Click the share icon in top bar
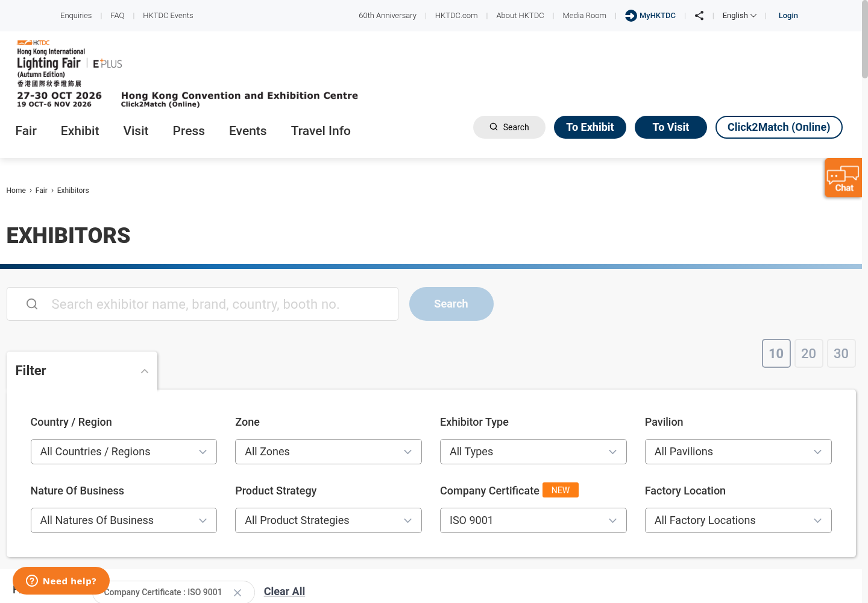868x603 pixels. (x=699, y=16)
